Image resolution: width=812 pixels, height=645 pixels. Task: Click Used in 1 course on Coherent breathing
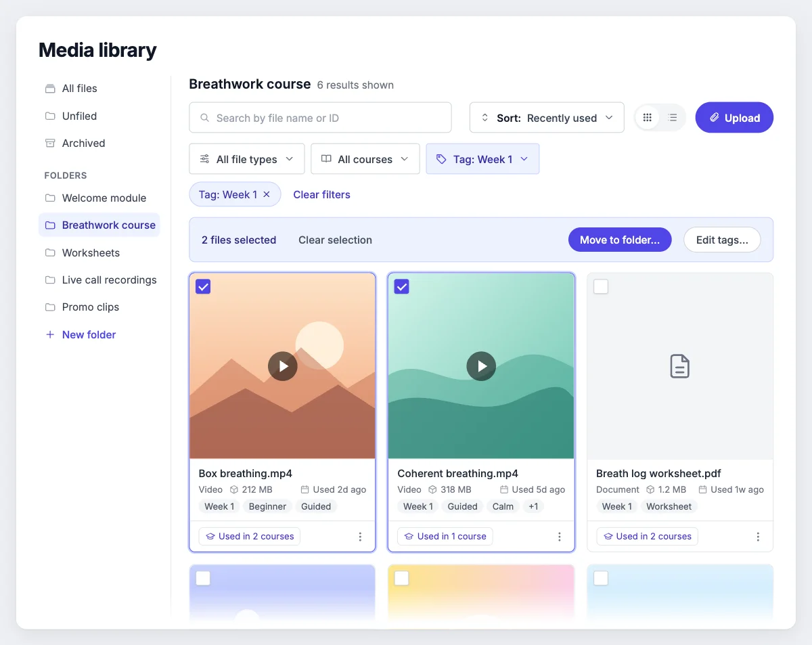tap(445, 537)
